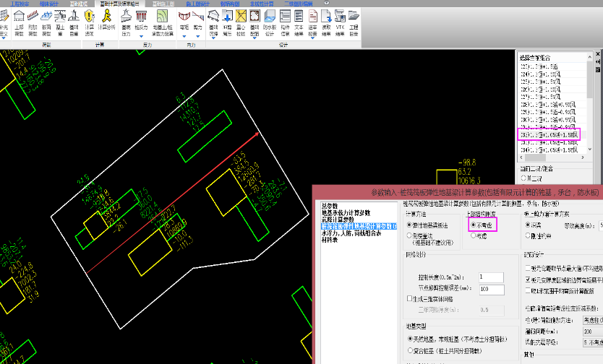Open the 计算选项 shield icon
The width and height of the screenshot is (603, 364).
pos(89,16)
